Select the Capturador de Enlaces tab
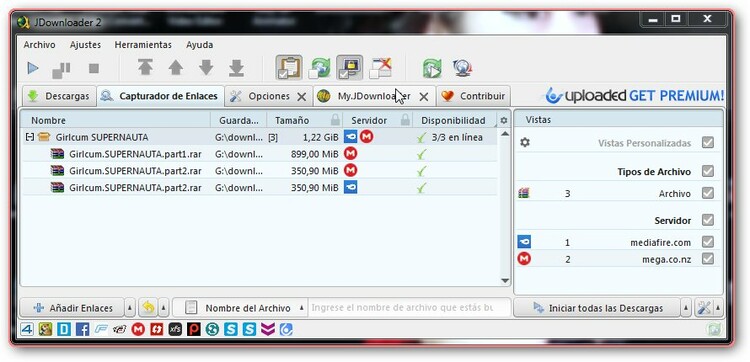 click(161, 96)
